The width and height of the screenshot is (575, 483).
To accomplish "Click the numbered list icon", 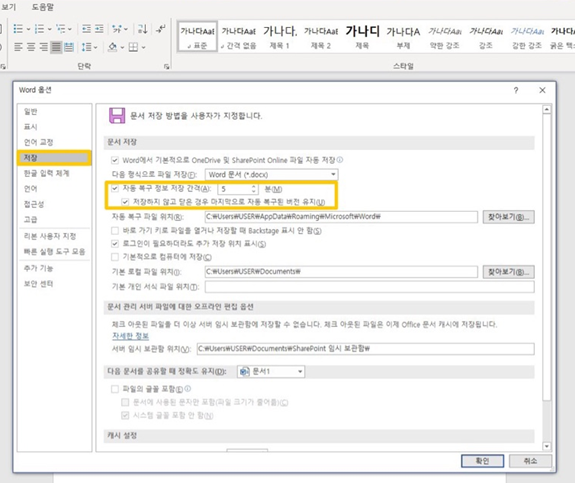I will coord(39,29).
